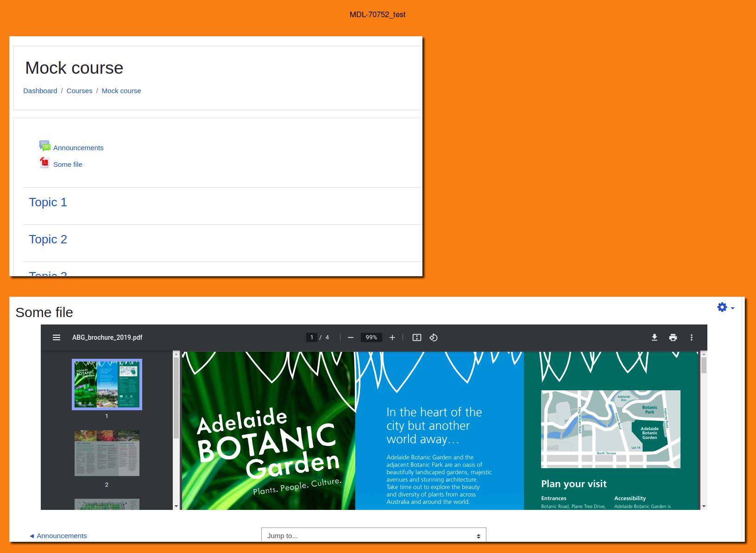This screenshot has height=553, width=756.
Task: Click the 99% zoom level field
Action: click(372, 337)
